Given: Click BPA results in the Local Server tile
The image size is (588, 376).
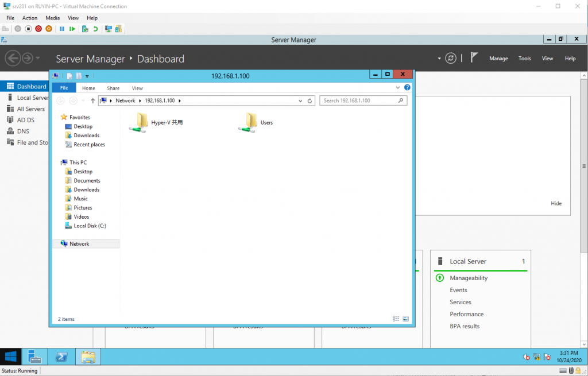Looking at the screenshot, I should tap(464, 325).
